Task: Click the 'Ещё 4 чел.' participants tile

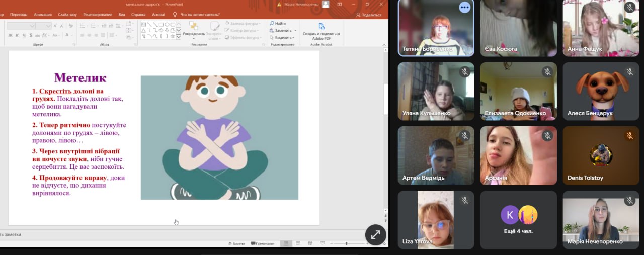Action: point(518,220)
